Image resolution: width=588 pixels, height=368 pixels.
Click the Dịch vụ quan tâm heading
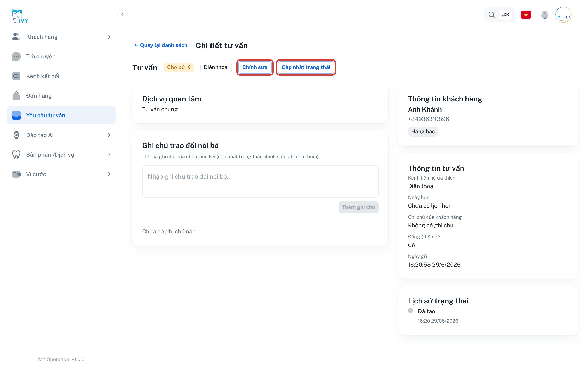171,99
